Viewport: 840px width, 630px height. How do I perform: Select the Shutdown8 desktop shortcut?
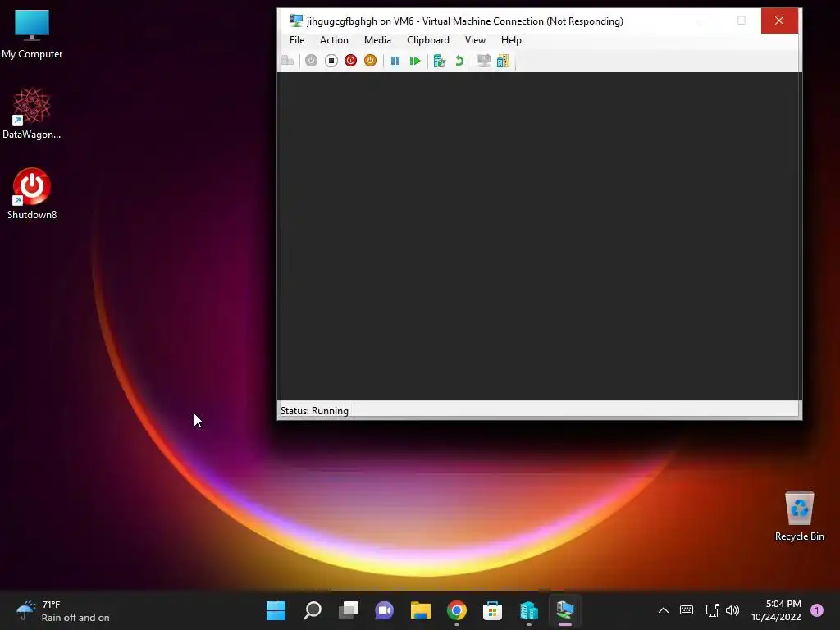point(32,194)
